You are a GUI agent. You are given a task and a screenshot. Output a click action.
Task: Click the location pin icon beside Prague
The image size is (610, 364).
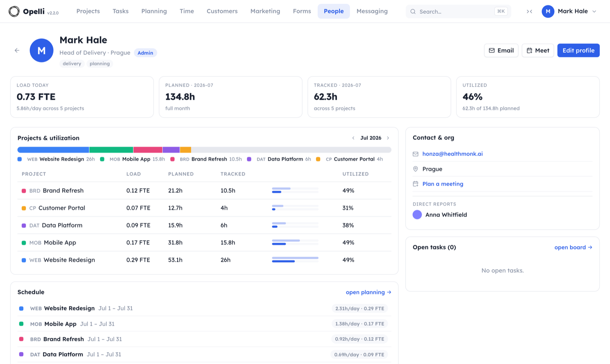point(416,169)
